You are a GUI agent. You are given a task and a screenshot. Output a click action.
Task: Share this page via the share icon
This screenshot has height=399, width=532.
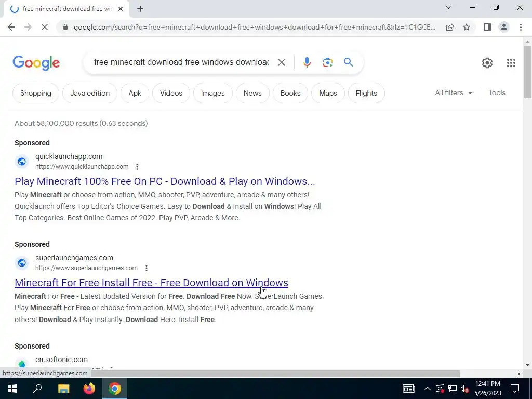450,27
